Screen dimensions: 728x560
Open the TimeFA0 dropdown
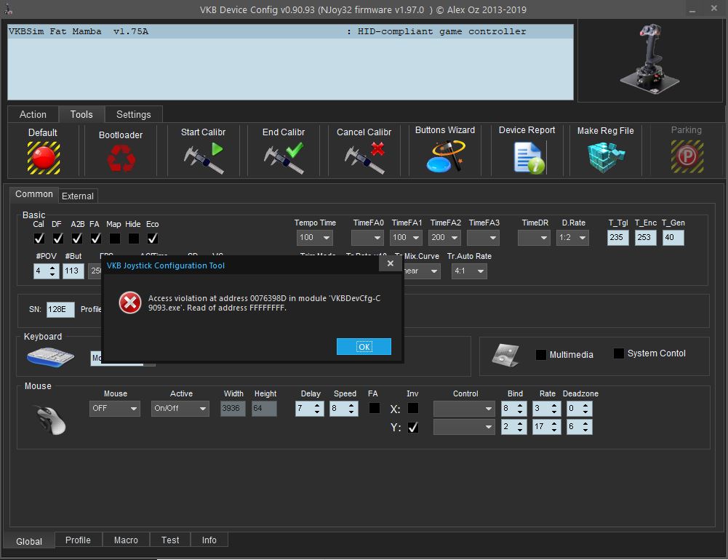tap(367, 238)
